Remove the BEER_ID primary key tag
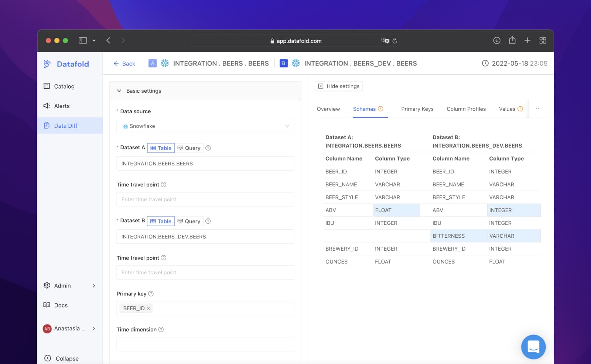Screen dimensions: 591x364 click(x=148, y=308)
